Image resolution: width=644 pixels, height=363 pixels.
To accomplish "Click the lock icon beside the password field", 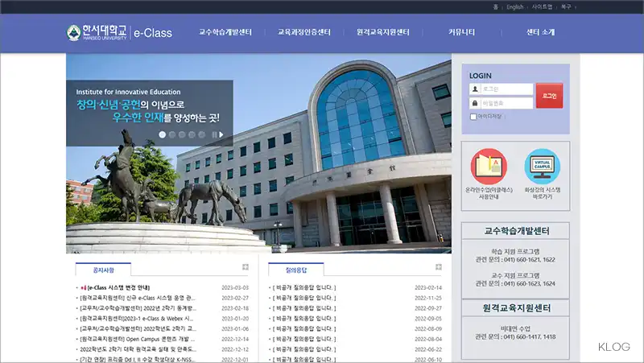I will click(x=475, y=103).
